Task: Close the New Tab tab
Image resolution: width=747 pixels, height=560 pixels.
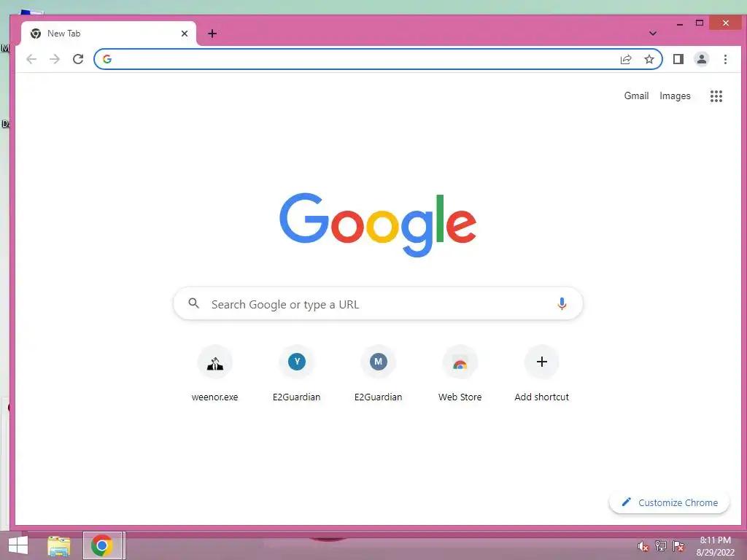Action: (185, 34)
